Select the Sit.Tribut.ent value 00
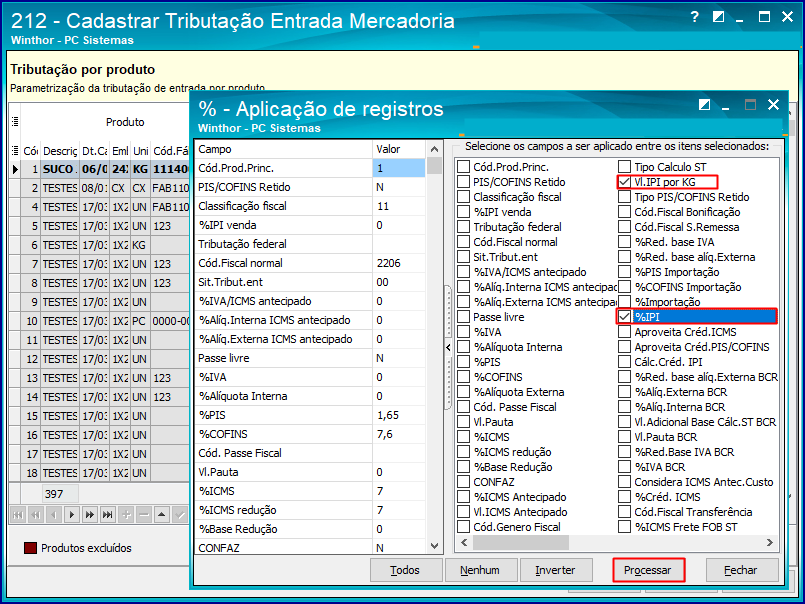 click(x=399, y=282)
